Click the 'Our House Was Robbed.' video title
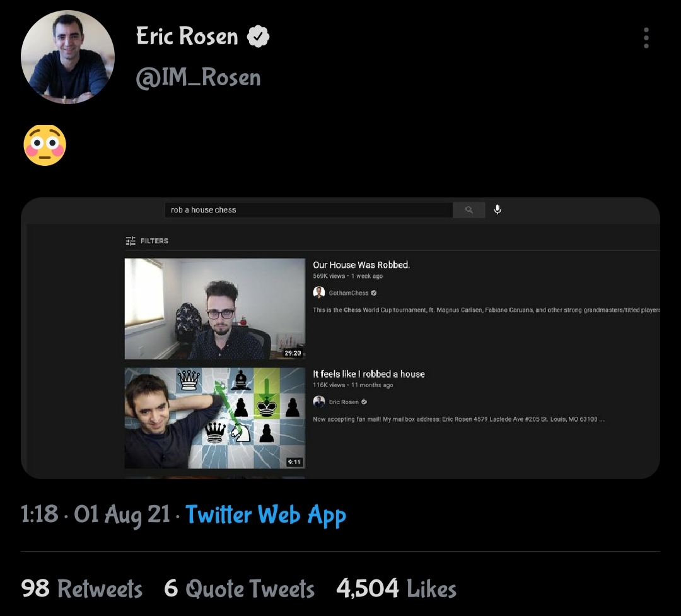This screenshot has width=681, height=616. coord(361,265)
